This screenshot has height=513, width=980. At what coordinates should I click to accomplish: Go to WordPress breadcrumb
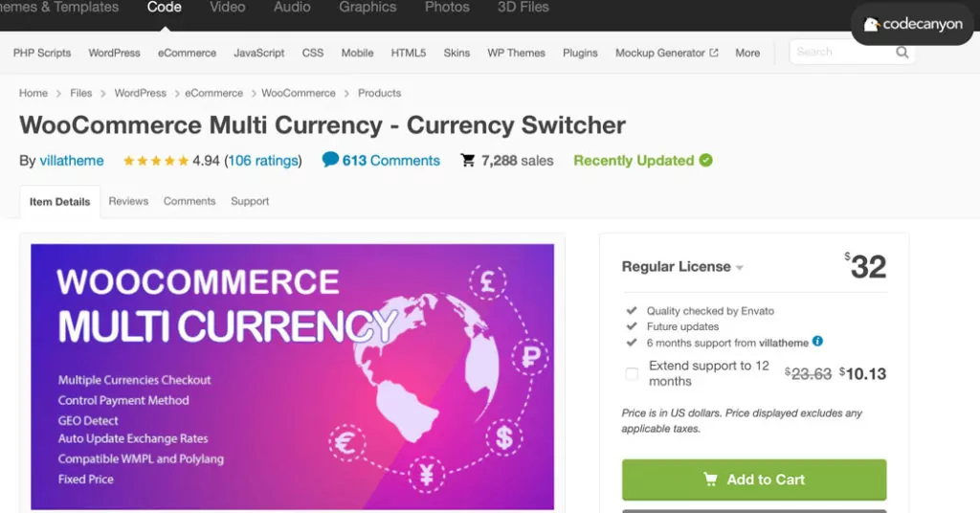tap(140, 93)
